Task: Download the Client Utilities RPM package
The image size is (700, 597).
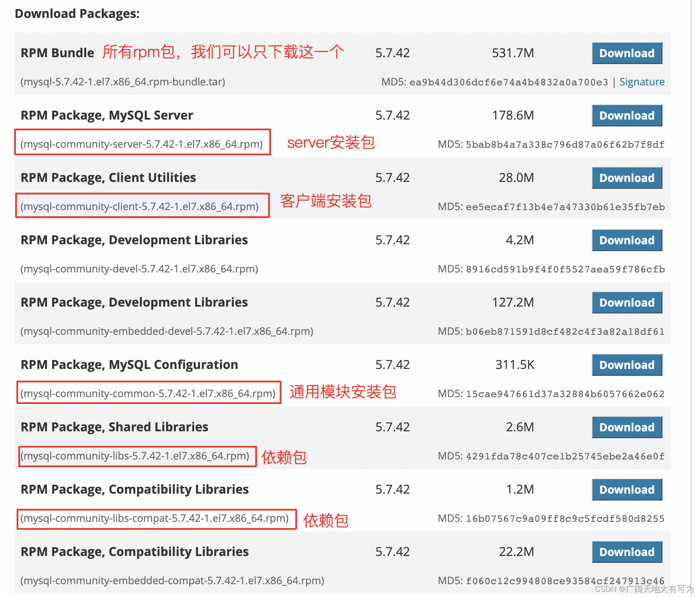Action: (x=627, y=178)
